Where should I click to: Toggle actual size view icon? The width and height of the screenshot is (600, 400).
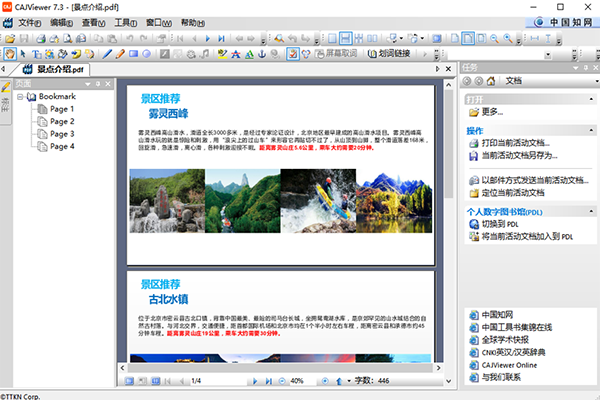pyautogui.click(x=455, y=38)
